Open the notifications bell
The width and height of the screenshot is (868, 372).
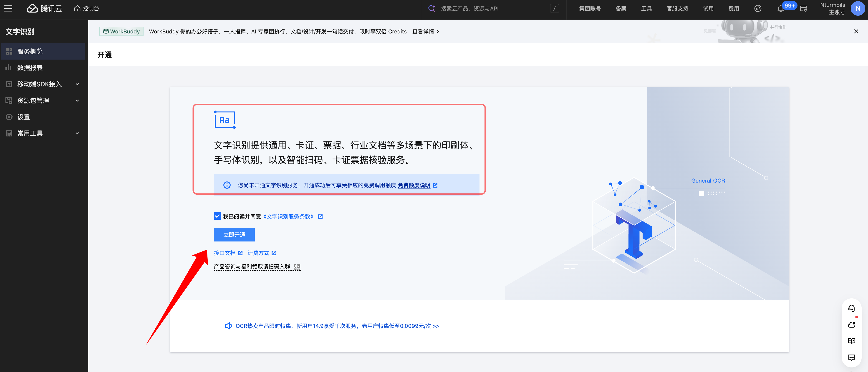780,9
